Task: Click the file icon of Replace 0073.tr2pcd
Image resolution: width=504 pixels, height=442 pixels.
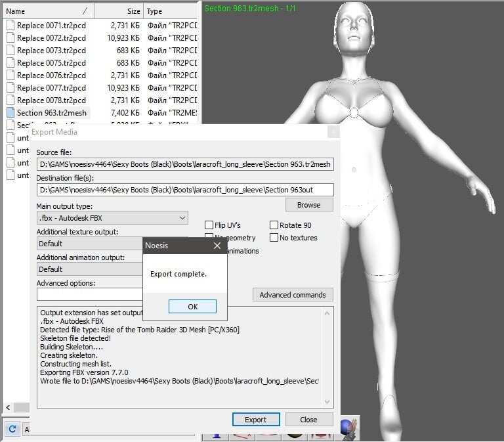Action: coord(10,50)
